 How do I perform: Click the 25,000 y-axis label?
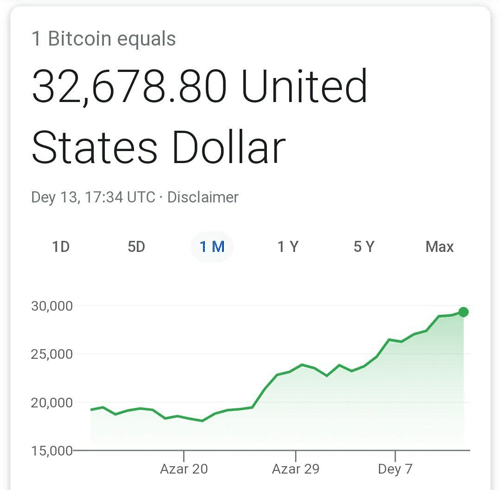click(x=52, y=354)
